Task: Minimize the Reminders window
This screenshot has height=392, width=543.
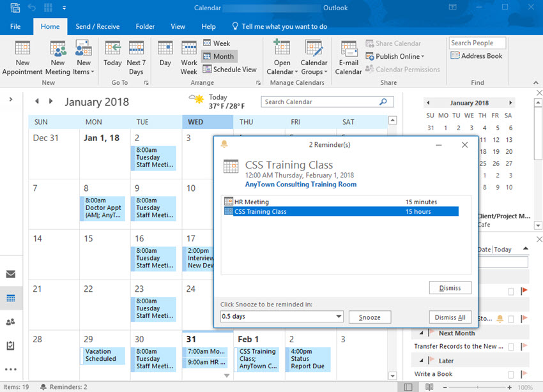Action: pyautogui.click(x=439, y=145)
